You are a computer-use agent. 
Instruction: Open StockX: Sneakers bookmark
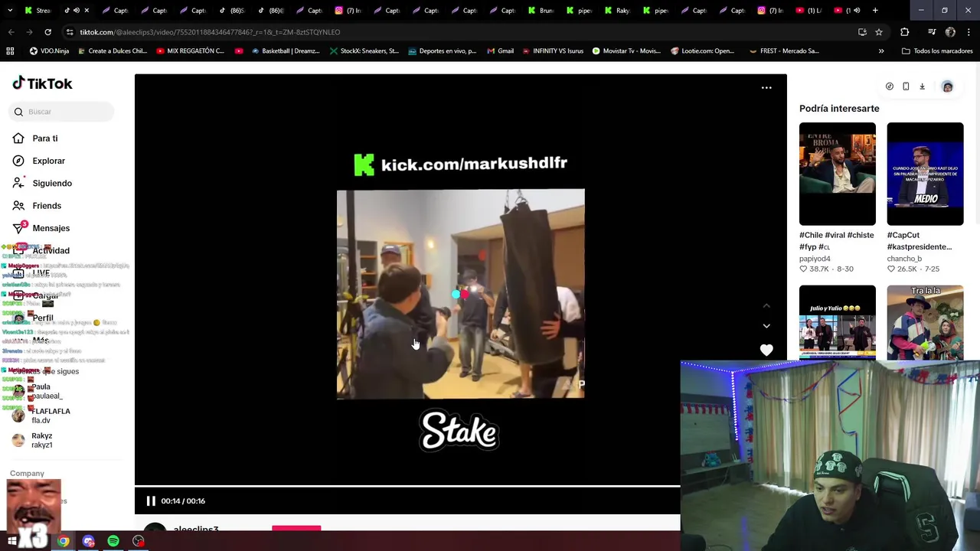click(364, 51)
